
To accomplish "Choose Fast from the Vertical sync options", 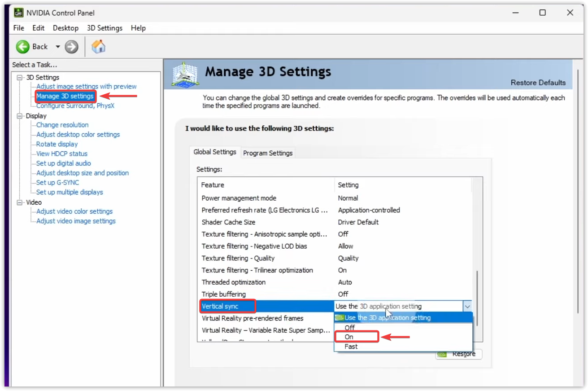I will click(x=351, y=347).
